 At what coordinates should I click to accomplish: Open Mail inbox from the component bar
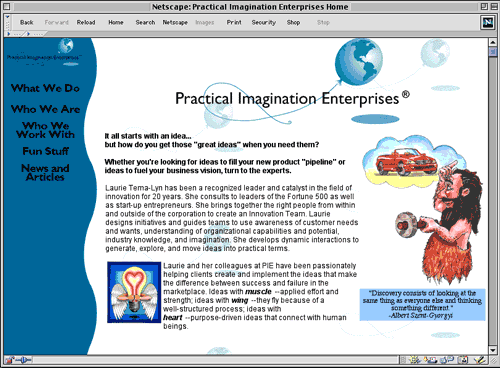(430, 360)
